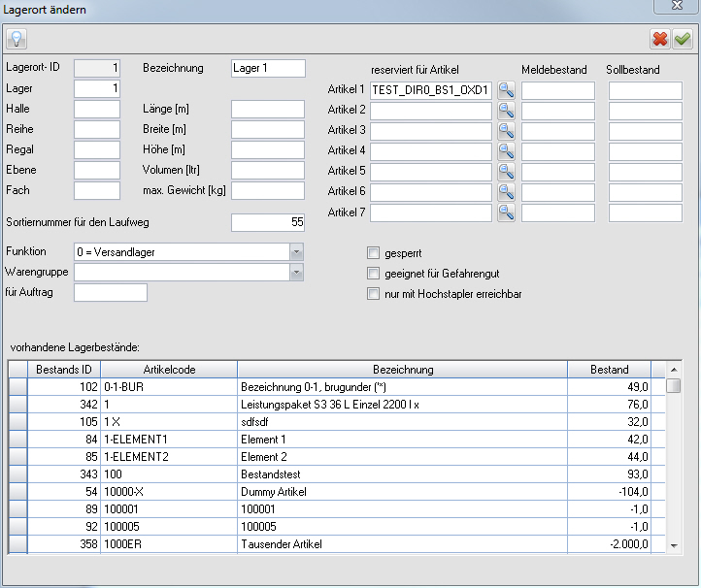The height and width of the screenshot is (588, 701).
Task: Click cell 'sdfsdf'
Action: [x=402, y=422]
